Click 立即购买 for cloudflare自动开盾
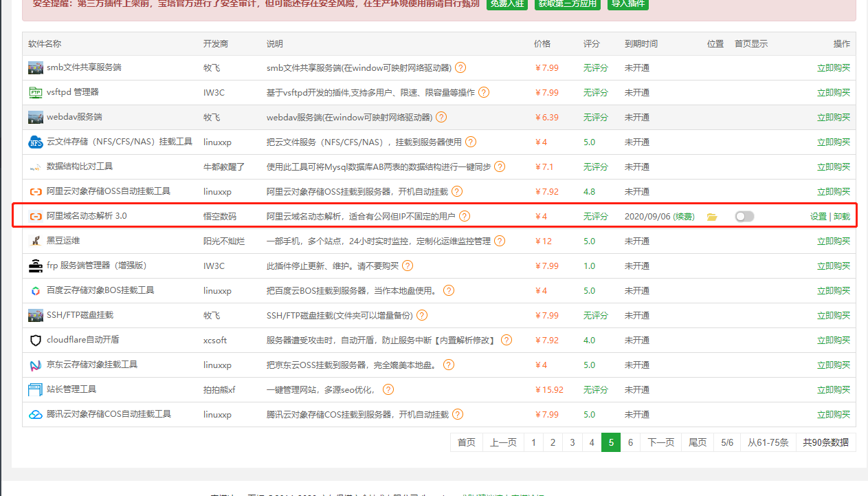Screen dimensions: 868x496 click(834, 341)
